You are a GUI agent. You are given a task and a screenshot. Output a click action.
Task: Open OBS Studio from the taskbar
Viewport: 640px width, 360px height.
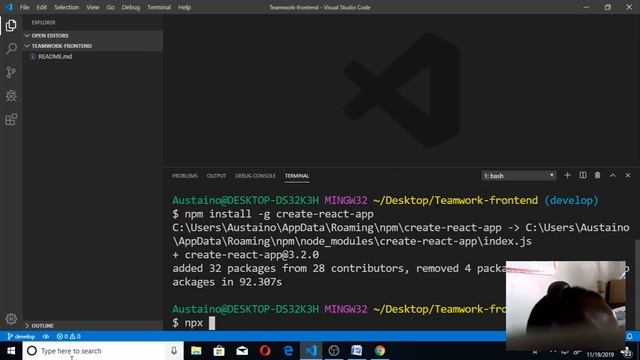pos(334,351)
